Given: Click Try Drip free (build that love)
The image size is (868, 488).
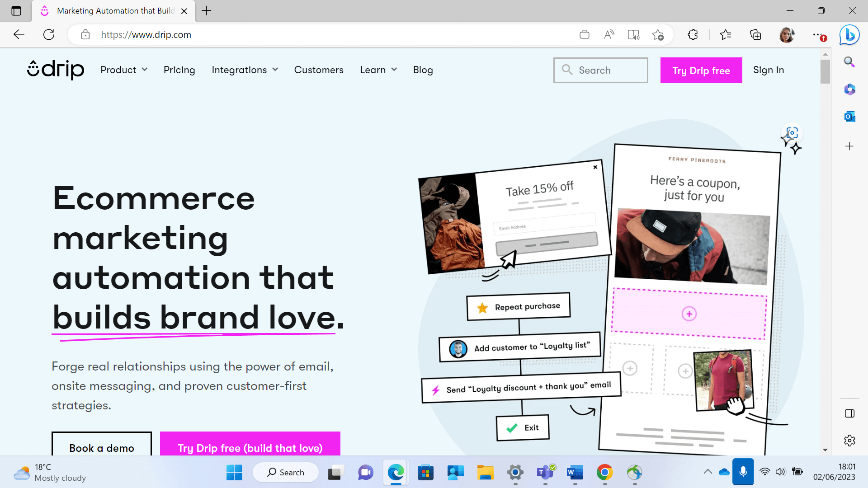Looking at the screenshot, I should point(250,444).
